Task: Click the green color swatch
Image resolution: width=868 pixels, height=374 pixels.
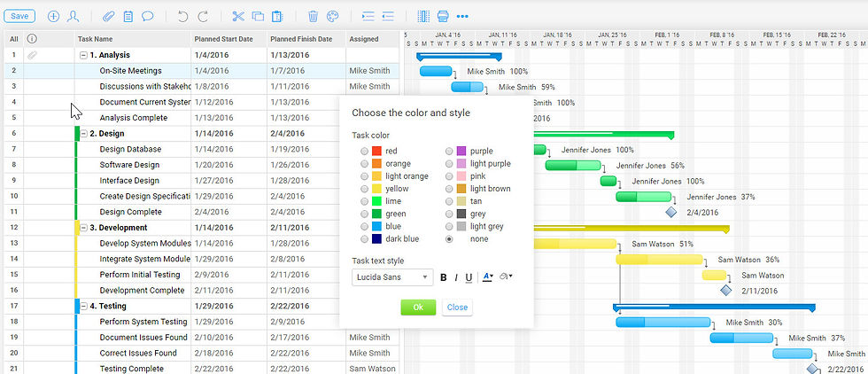Action: coord(377,214)
